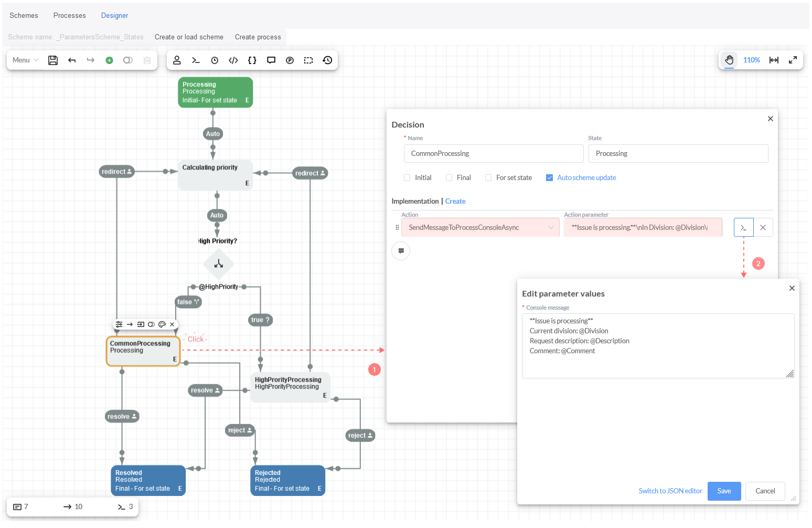812x528 pixels.
Task: Remove the action with the X button
Action: (763, 228)
